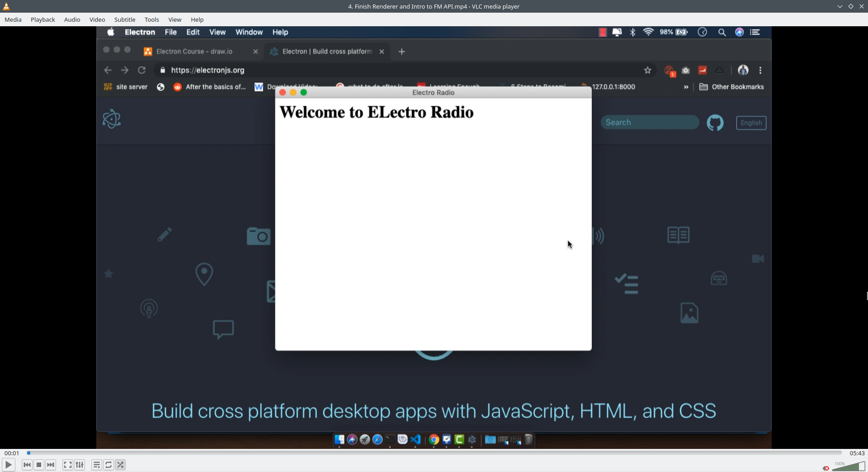Go forward in the Chrome browser
The image size is (868, 472).
pyautogui.click(x=125, y=70)
